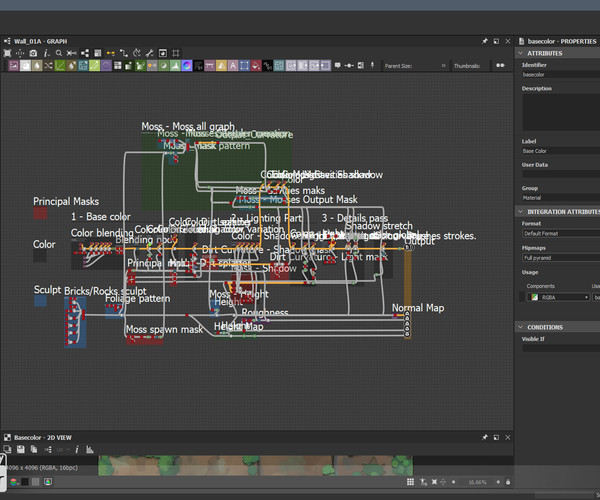
Task: Open the channels display dropdown in 2D view
Action: click(x=14, y=482)
